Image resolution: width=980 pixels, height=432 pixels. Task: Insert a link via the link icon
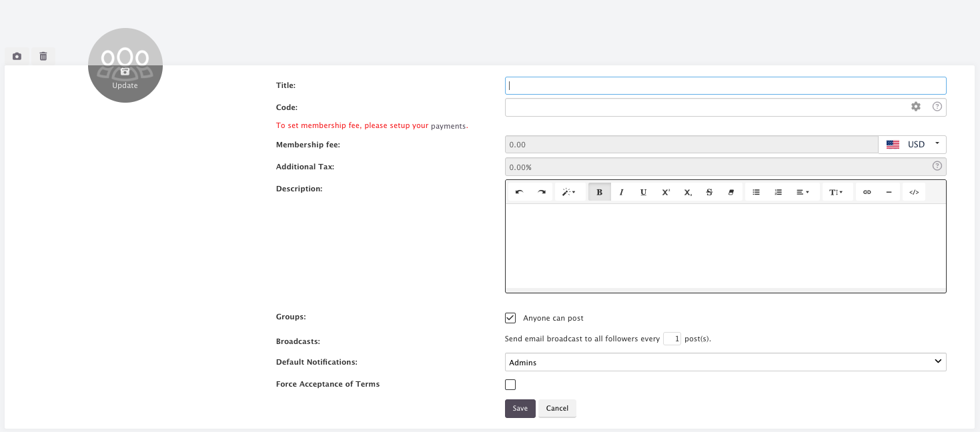click(867, 192)
